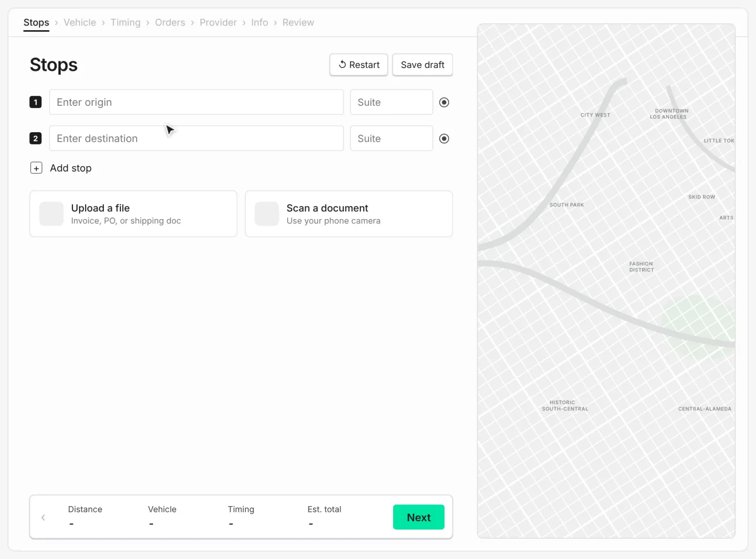Image resolution: width=756 pixels, height=559 pixels.
Task: Click the Restart button
Action: click(359, 65)
